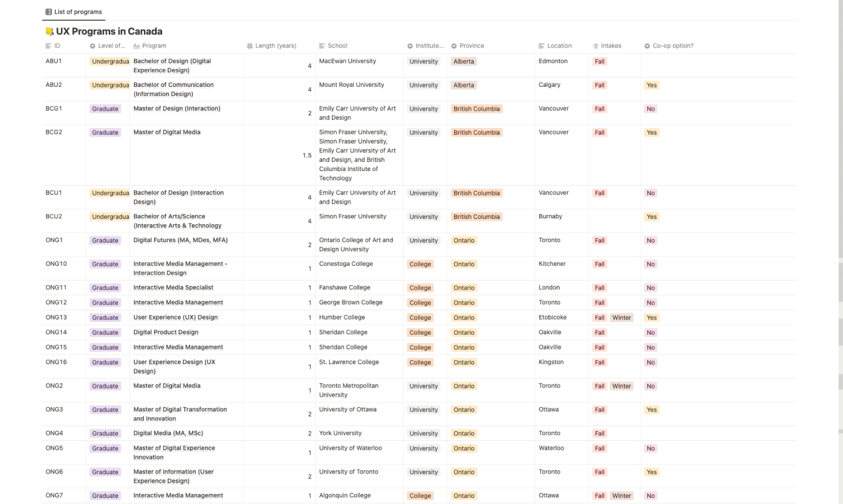This screenshot has width=843, height=504.
Task: Click the Graduate tag in row ONG1
Action: pyautogui.click(x=106, y=241)
